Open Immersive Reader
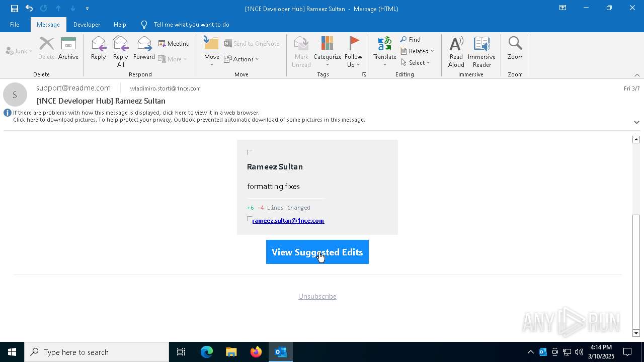Screen dimensions: 644x362 [481, 52]
